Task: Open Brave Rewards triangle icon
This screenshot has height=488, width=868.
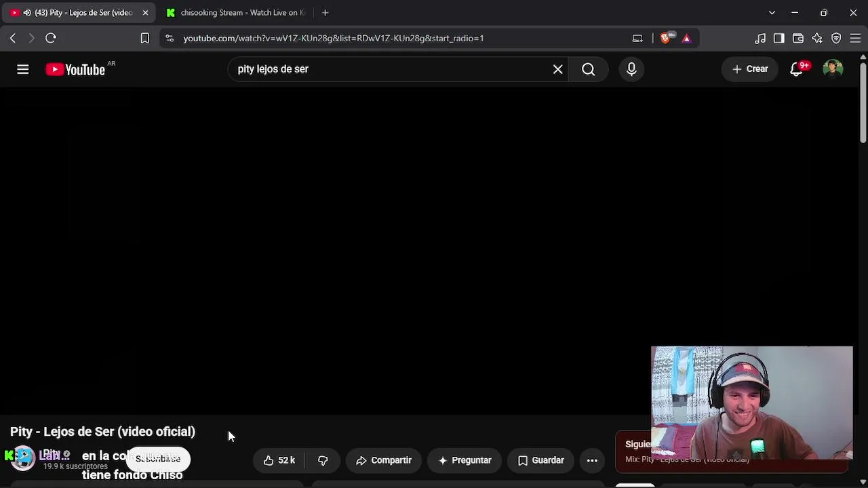Action: coord(686,38)
